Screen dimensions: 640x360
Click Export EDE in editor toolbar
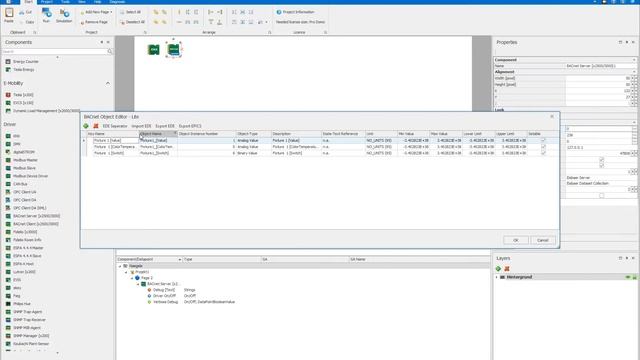pos(165,127)
